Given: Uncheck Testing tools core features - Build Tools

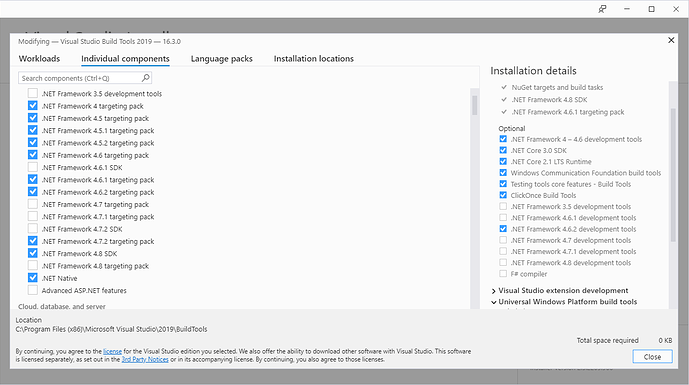Looking at the screenshot, I should pyautogui.click(x=503, y=184).
